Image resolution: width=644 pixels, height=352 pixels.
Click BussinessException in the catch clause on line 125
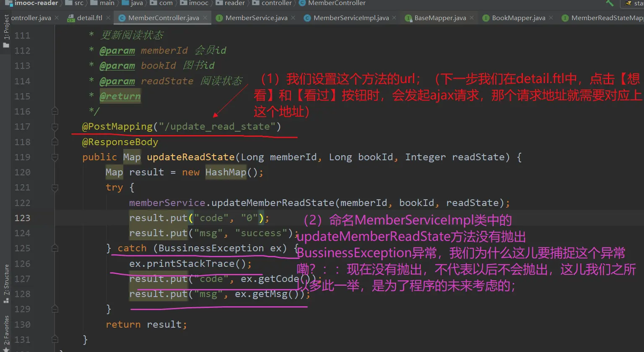point(211,248)
